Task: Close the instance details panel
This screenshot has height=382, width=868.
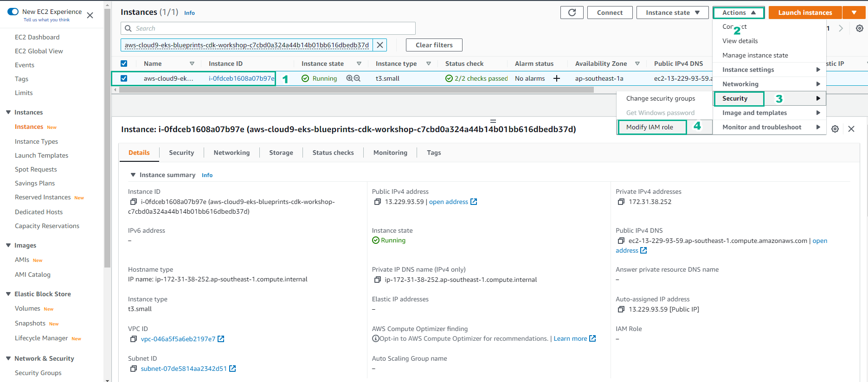Action: [851, 129]
